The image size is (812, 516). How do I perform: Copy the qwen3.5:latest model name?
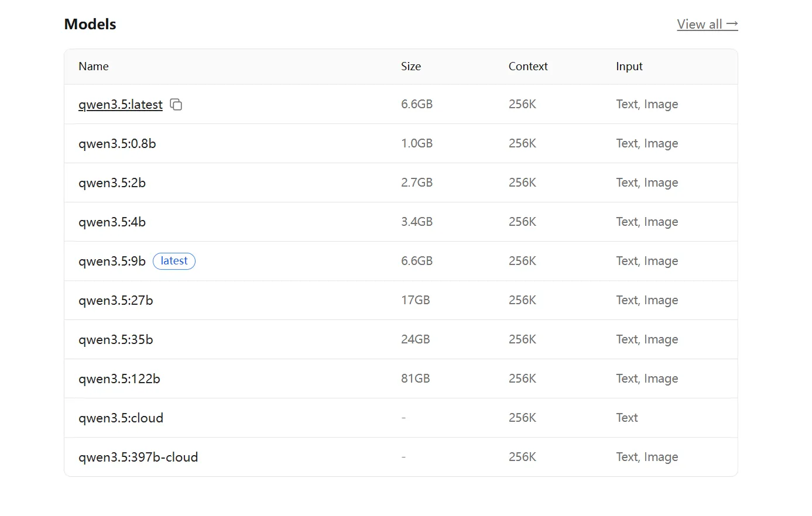coord(176,105)
